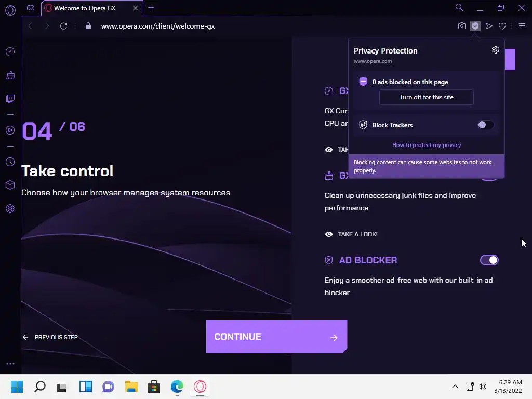Image resolution: width=532 pixels, height=399 pixels.
Task: Open a new tab with plus
Action: pos(151,8)
